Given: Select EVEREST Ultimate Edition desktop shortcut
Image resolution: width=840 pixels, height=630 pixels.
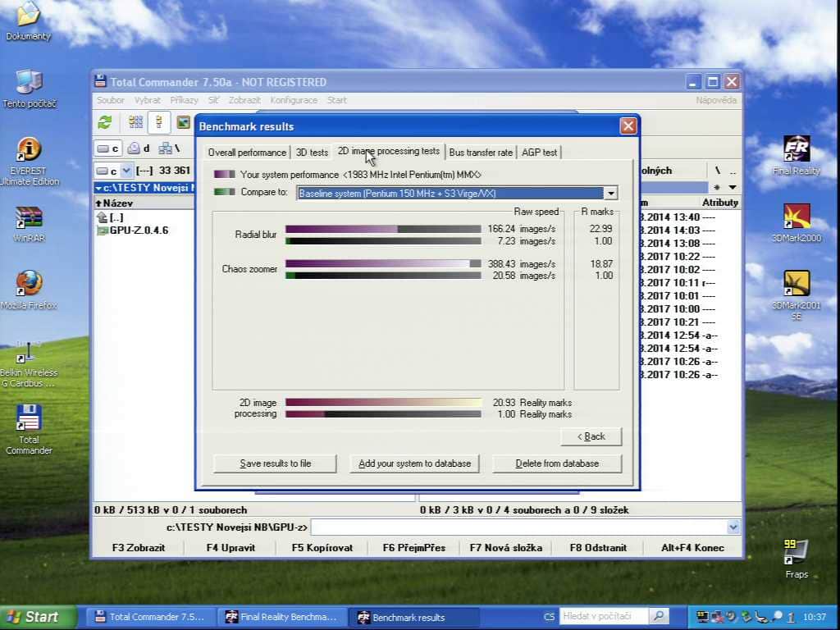Looking at the screenshot, I should click(29, 162).
